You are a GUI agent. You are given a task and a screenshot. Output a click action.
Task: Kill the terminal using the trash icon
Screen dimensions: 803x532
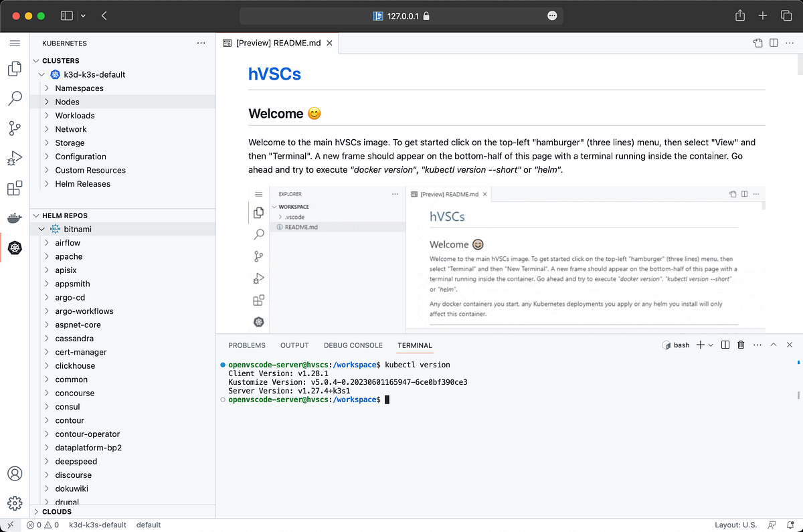[740, 345]
